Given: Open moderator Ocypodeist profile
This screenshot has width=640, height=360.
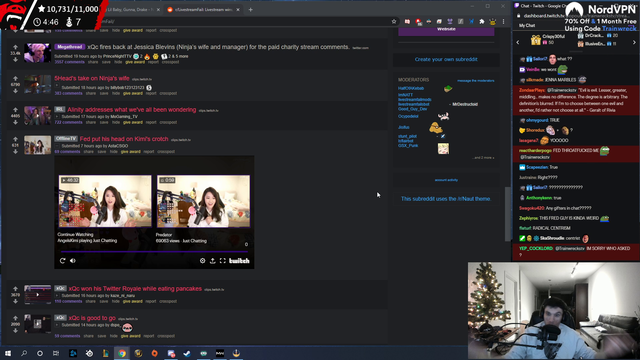Looking at the screenshot, I should (x=408, y=116).
